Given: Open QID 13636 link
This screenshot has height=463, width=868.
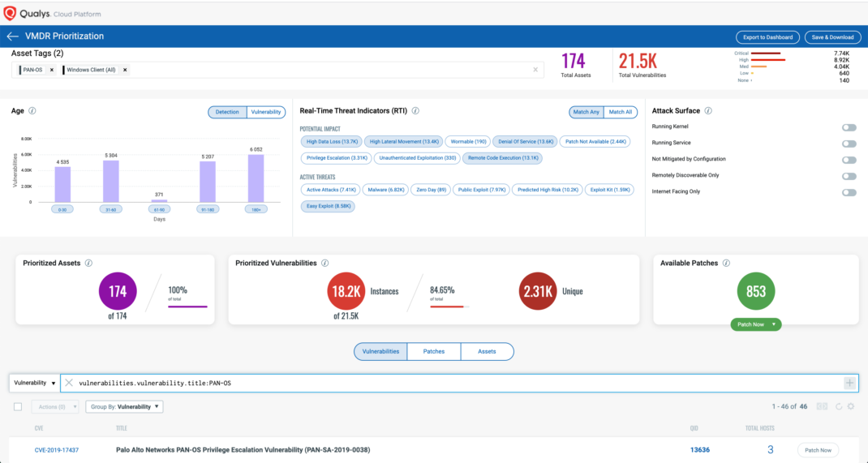Looking at the screenshot, I should click(x=700, y=450).
